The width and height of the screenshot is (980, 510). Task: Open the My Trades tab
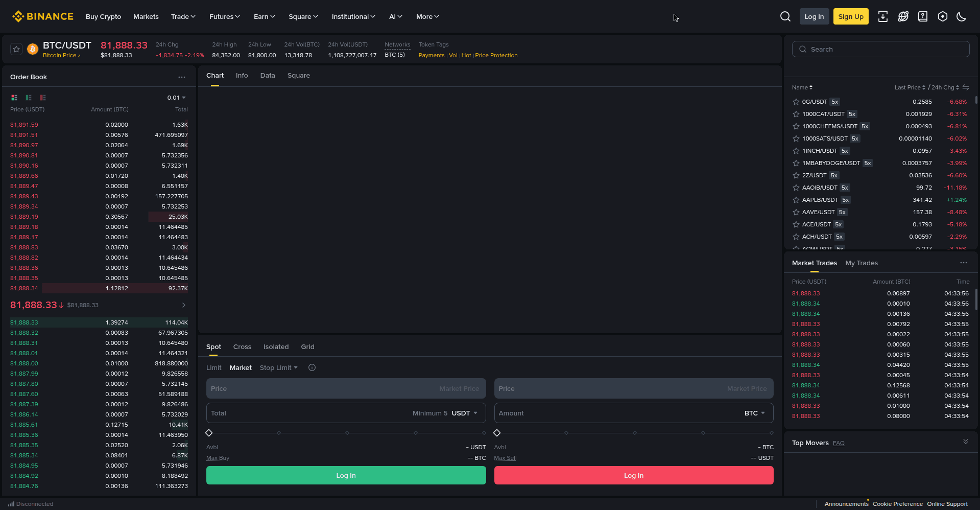tap(862, 263)
